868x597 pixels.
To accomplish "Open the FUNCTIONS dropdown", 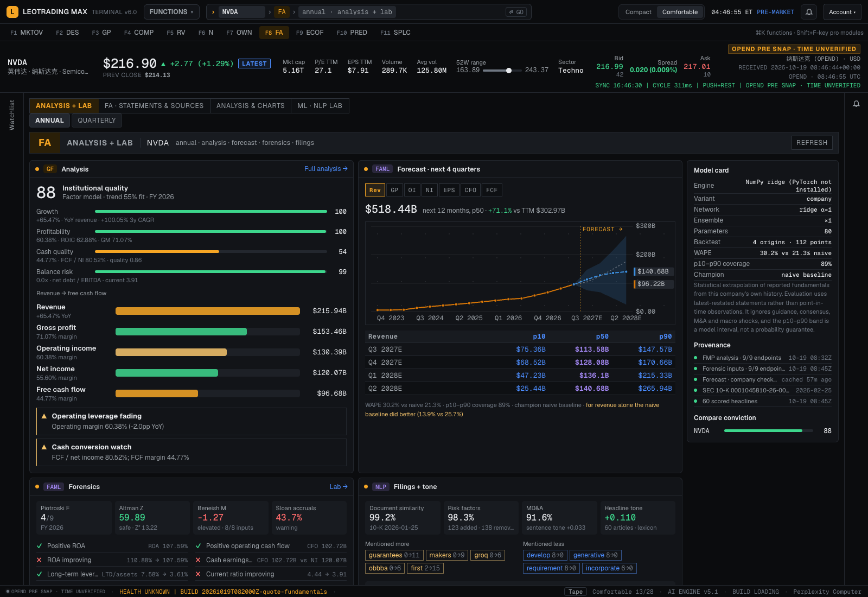I will coord(171,12).
